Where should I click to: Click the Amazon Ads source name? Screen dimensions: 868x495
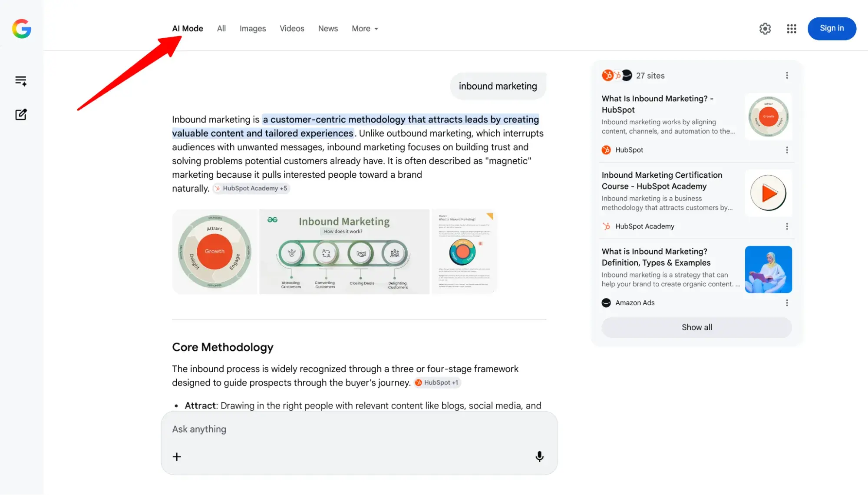coord(634,303)
